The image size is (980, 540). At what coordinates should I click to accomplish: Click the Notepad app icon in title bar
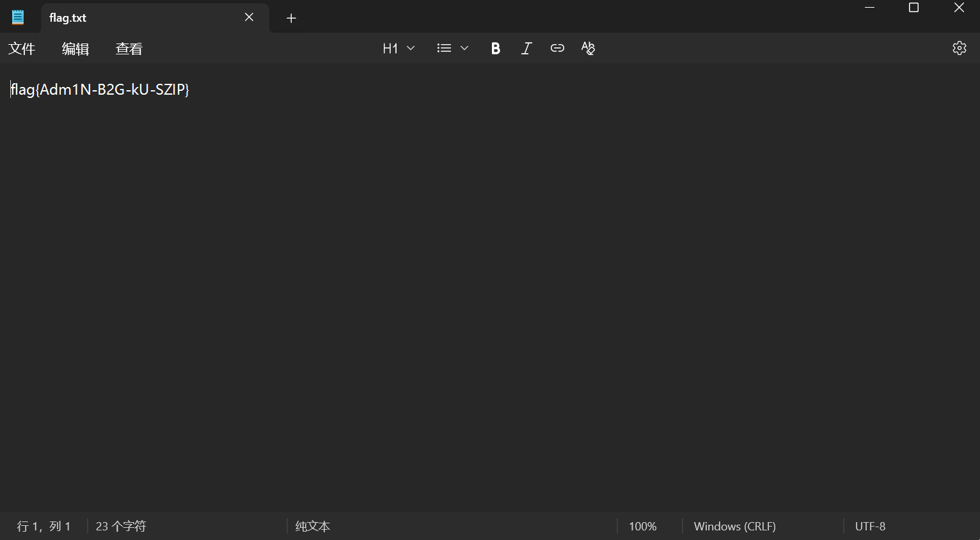(18, 17)
